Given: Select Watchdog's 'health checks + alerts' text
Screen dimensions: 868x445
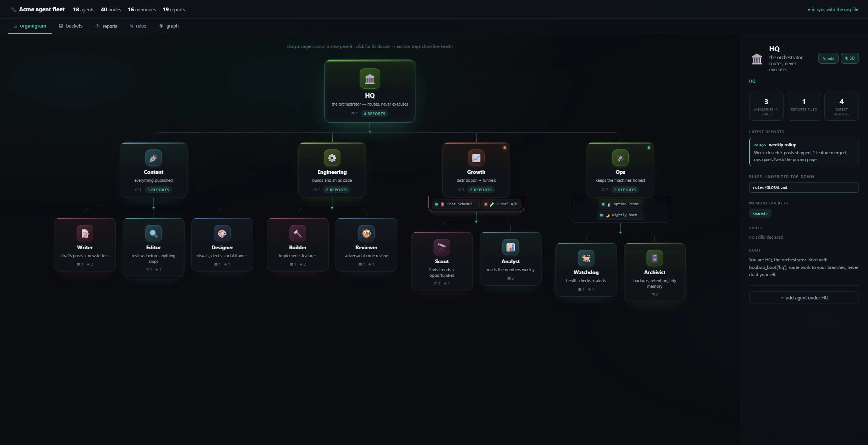Looking at the screenshot, I should coord(586,281).
